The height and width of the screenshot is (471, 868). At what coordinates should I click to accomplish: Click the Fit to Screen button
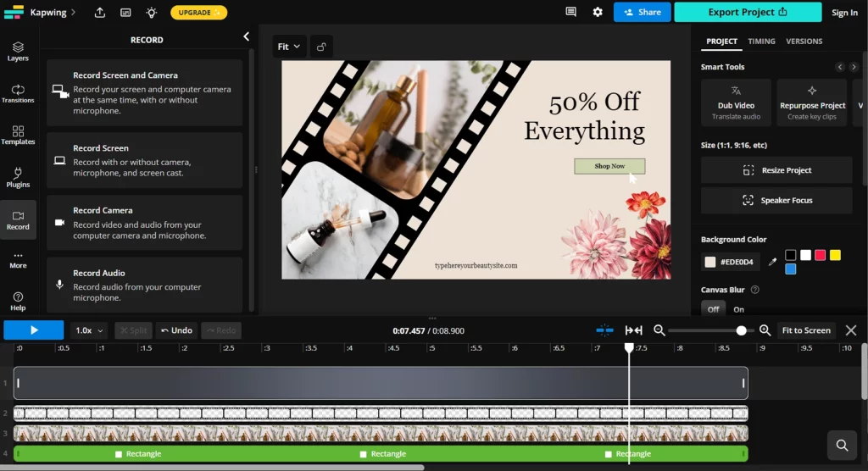pyautogui.click(x=806, y=330)
